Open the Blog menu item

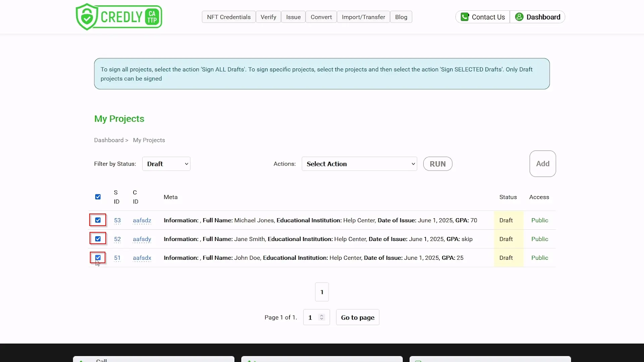[x=401, y=17]
